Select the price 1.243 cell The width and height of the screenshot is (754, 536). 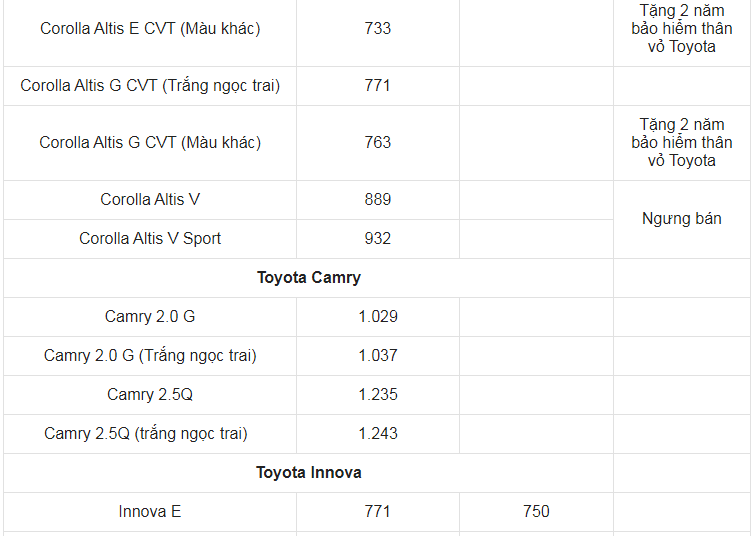[x=377, y=434]
